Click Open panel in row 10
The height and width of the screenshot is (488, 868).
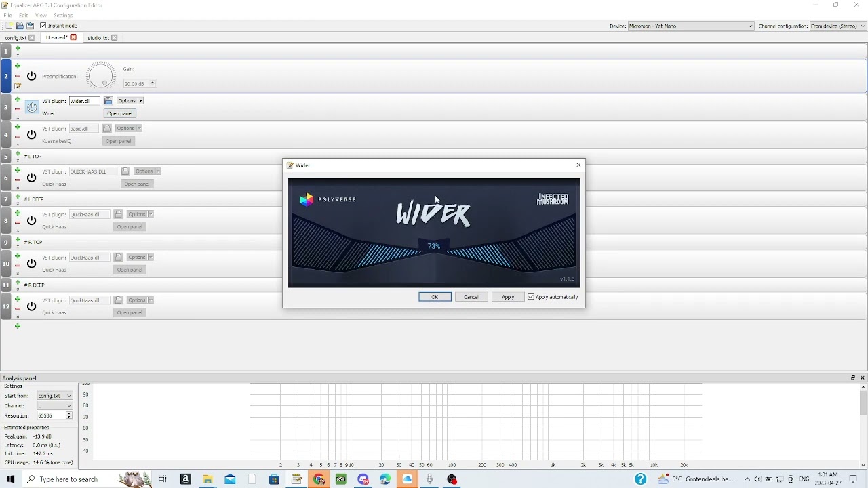[130, 270]
